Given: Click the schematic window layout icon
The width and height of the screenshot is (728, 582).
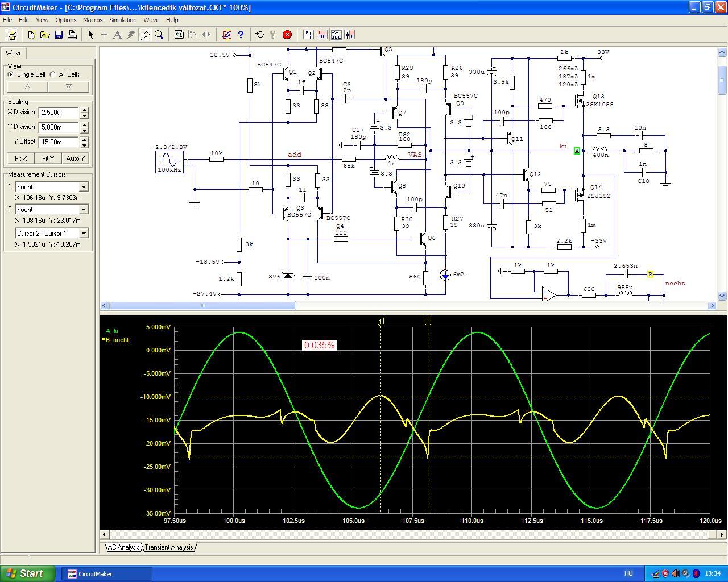Looking at the screenshot, I should 308,35.
